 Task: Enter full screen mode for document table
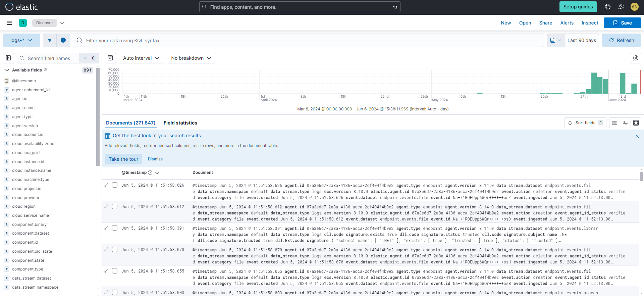636,123
